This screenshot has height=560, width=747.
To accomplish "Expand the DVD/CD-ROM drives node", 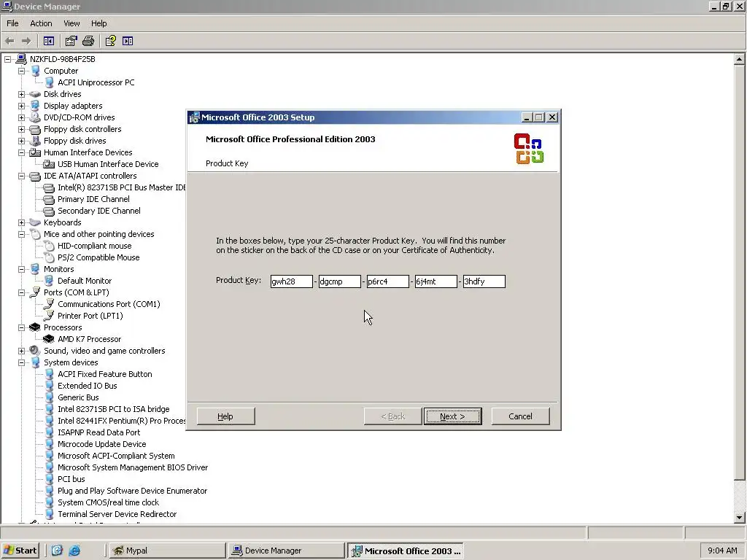I will pos(21,117).
